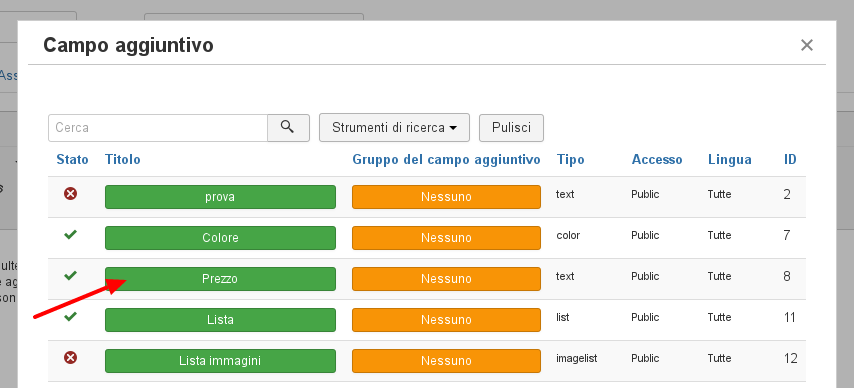Select the Colore field button
This screenshot has width=854, height=388.
click(220, 238)
